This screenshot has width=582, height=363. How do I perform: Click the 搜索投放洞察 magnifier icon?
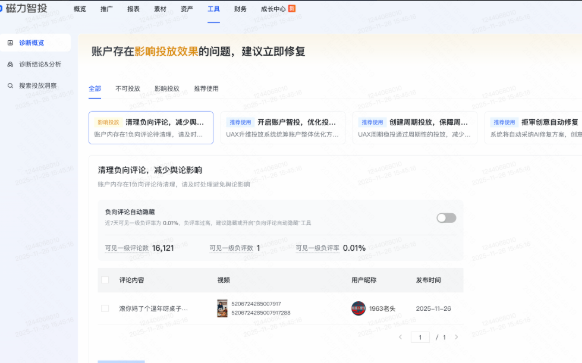(x=10, y=86)
